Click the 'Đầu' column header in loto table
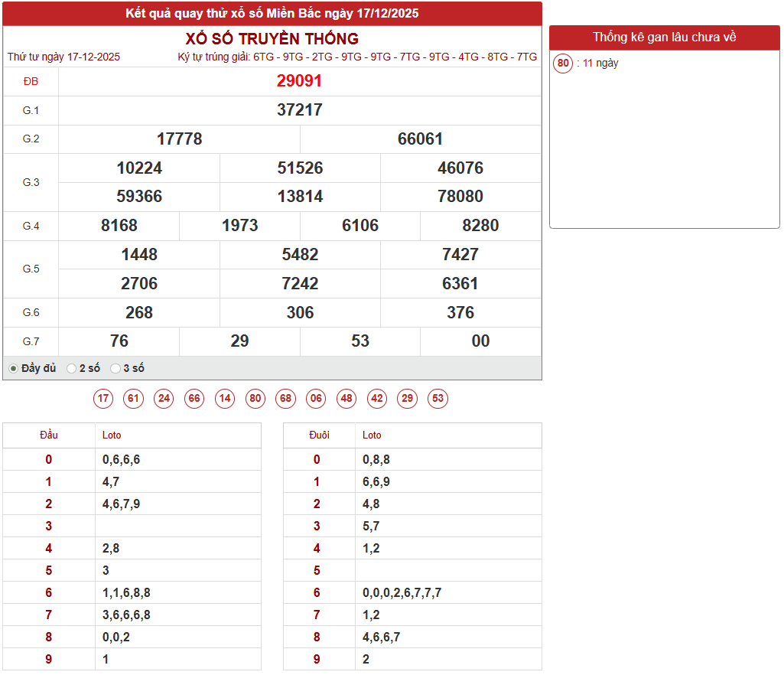 pyautogui.click(x=49, y=435)
